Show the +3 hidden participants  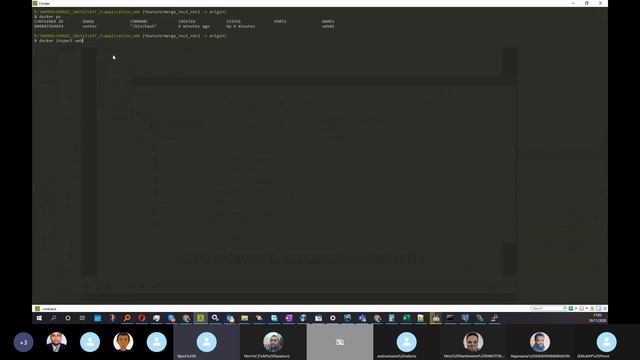coord(23,342)
